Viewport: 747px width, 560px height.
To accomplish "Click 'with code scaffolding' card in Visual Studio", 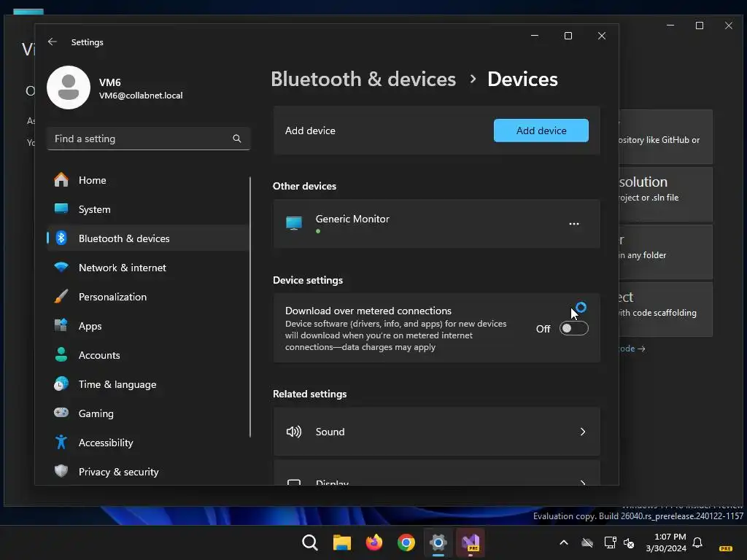I will [x=666, y=309].
